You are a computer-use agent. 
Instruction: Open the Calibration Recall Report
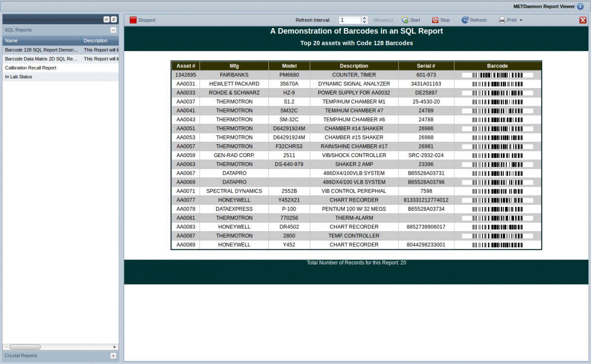(31, 68)
